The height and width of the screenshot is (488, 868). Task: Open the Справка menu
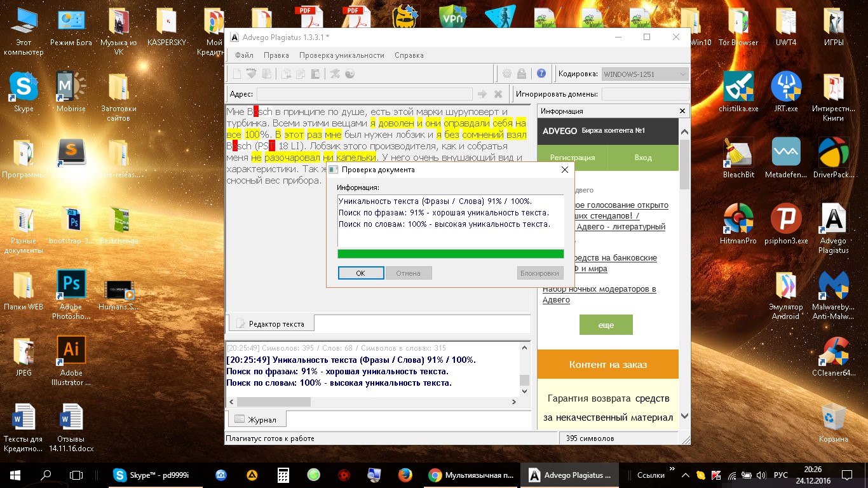(409, 55)
